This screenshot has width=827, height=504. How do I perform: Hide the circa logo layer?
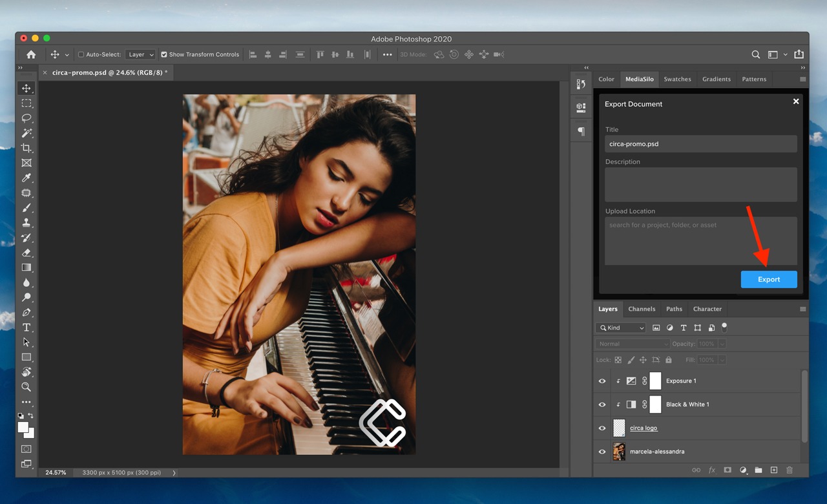click(602, 428)
